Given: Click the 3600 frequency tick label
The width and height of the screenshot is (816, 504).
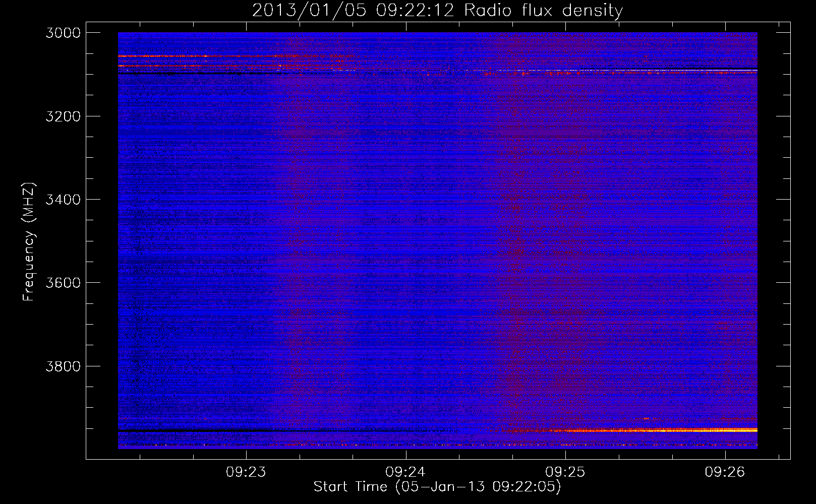Looking at the screenshot, I should pyautogui.click(x=63, y=283).
